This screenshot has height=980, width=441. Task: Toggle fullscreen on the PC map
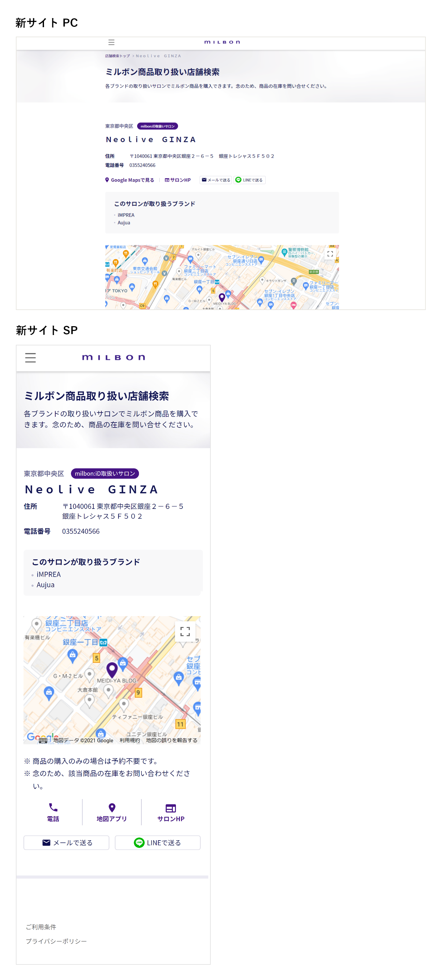click(x=330, y=254)
